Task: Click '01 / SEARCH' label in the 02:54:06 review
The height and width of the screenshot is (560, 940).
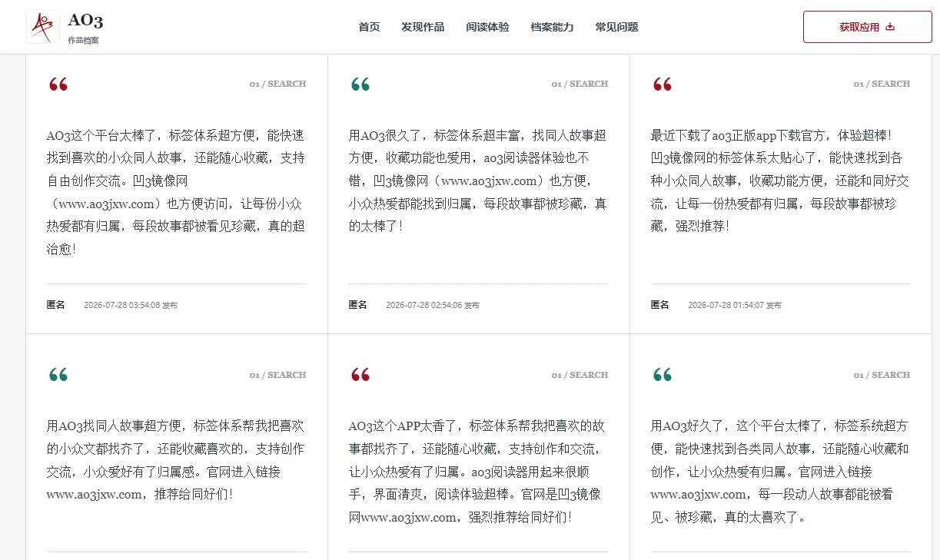Action: pos(580,84)
